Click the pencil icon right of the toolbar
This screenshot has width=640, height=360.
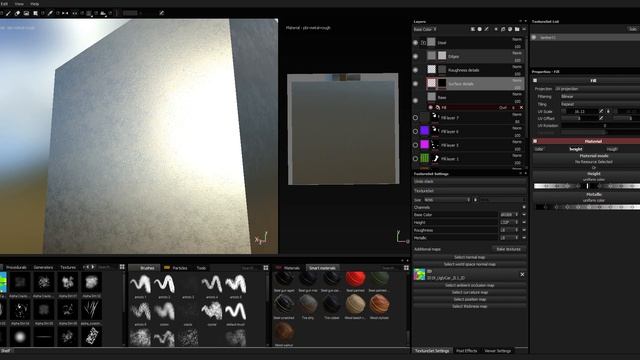coord(162,13)
